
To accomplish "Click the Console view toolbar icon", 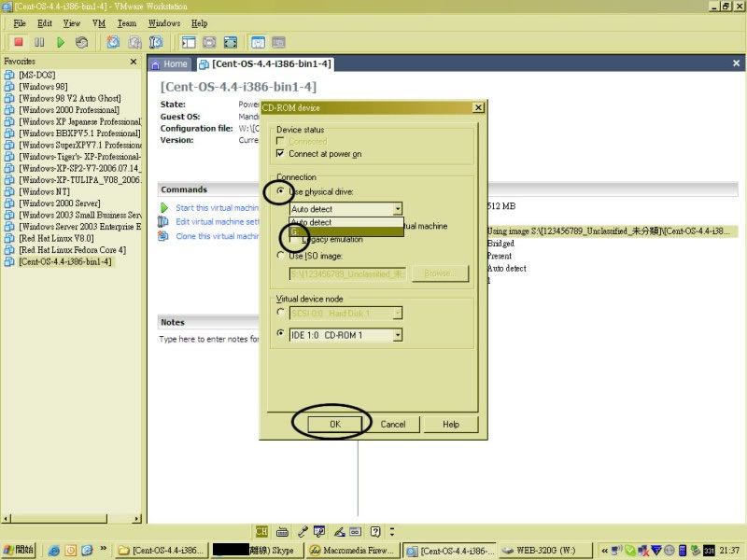I will coord(278,42).
